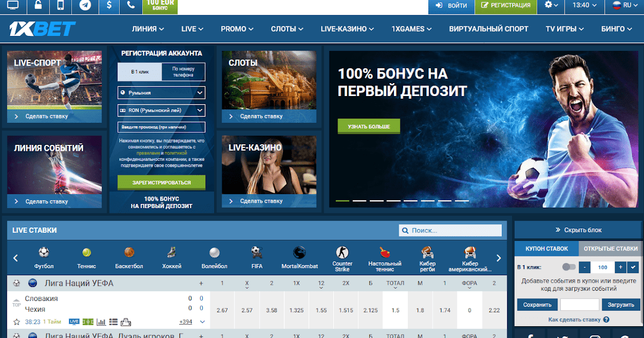644x338 pixels.
Task: Open the mobile apps phone icon
Action: click(61, 6)
